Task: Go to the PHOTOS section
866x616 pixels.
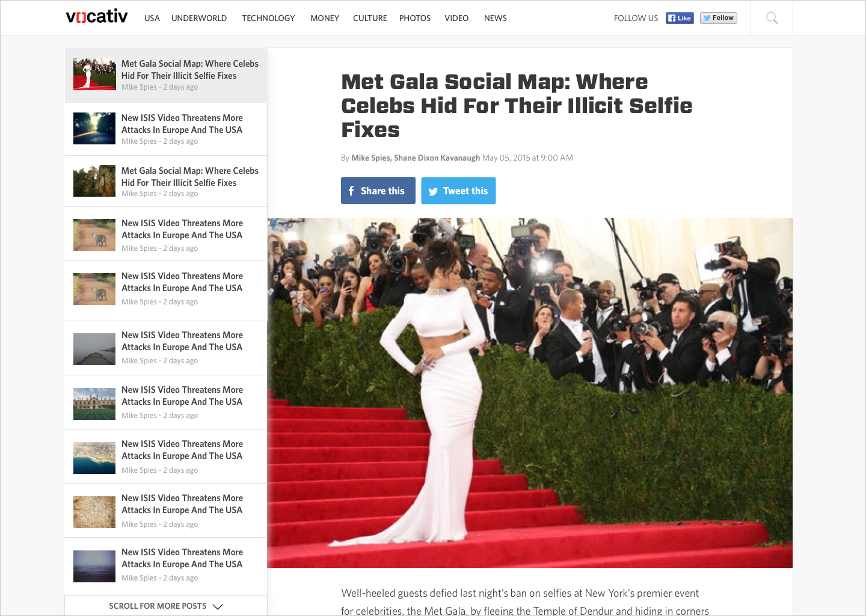Action: (x=415, y=18)
